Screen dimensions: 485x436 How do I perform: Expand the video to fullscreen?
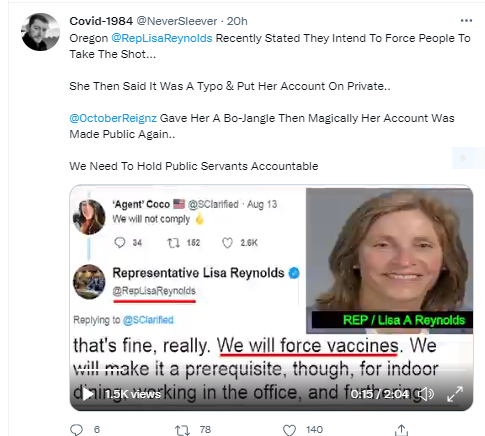click(455, 394)
